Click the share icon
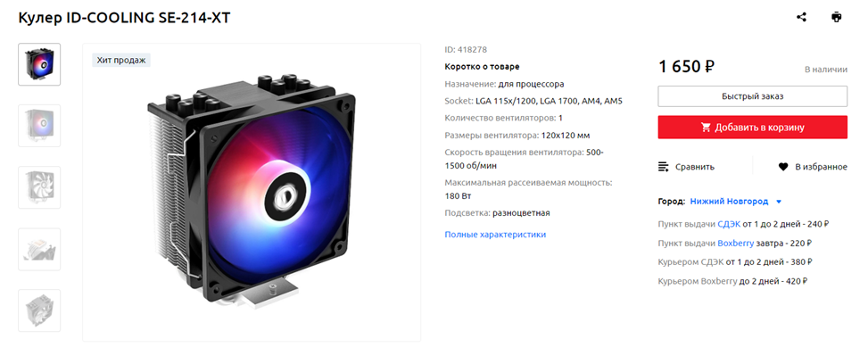This screenshot has width=868, height=364. [801, 17]
